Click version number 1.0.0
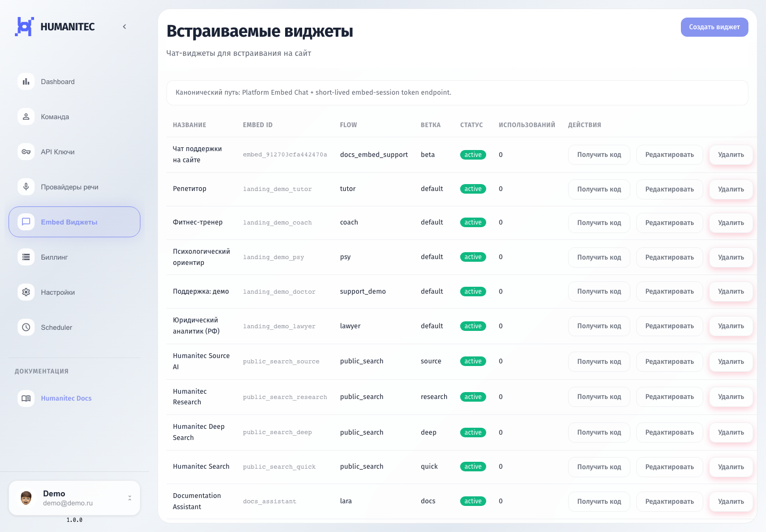Image resolution: width=766 pixels, height=532 pixels. (74, 520)
